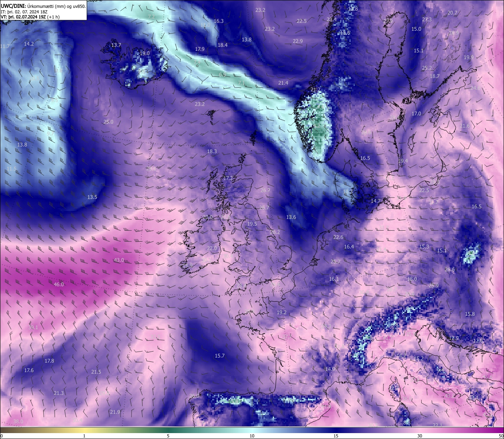Viewport: 504px width, 439px height.
Task: Click the 13.7 value over northwest Iceland
Action: tap(116, 45)
